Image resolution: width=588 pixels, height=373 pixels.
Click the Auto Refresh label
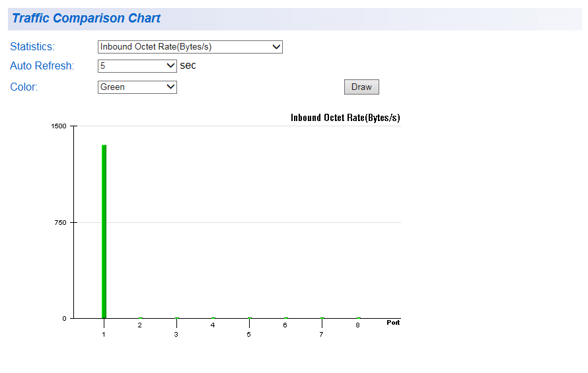pos(42,65)
